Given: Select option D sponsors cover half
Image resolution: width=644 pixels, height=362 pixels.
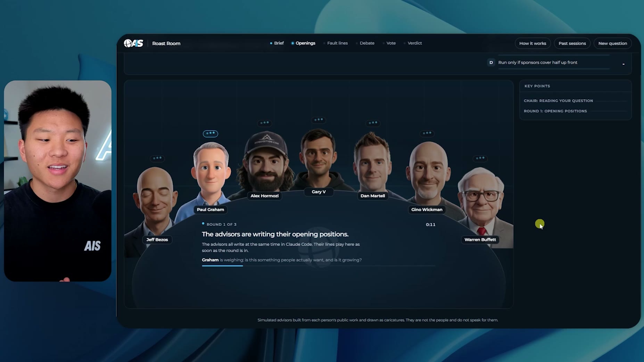Looking at the screenshot, I should coord(538,63).
